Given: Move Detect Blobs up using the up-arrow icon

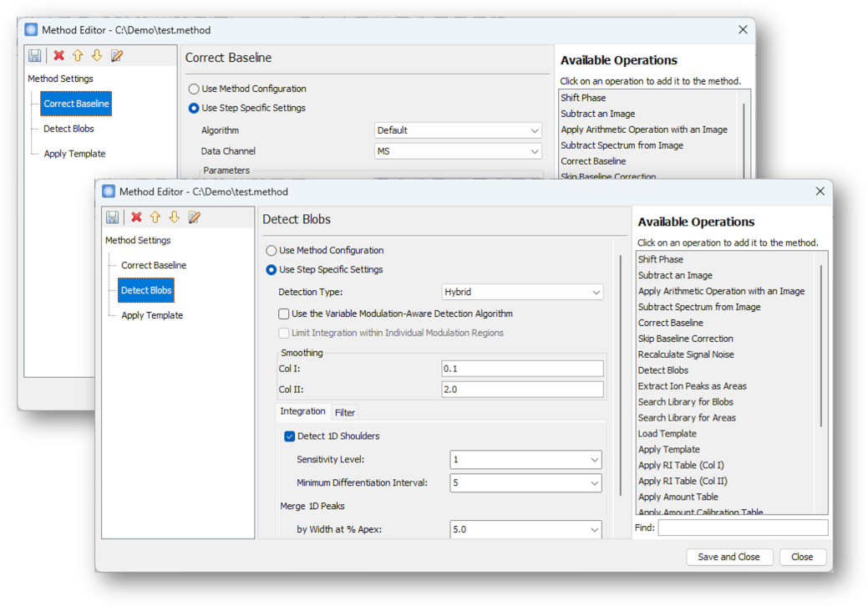Looking at the screenshot, I should (x=154, y=217).
